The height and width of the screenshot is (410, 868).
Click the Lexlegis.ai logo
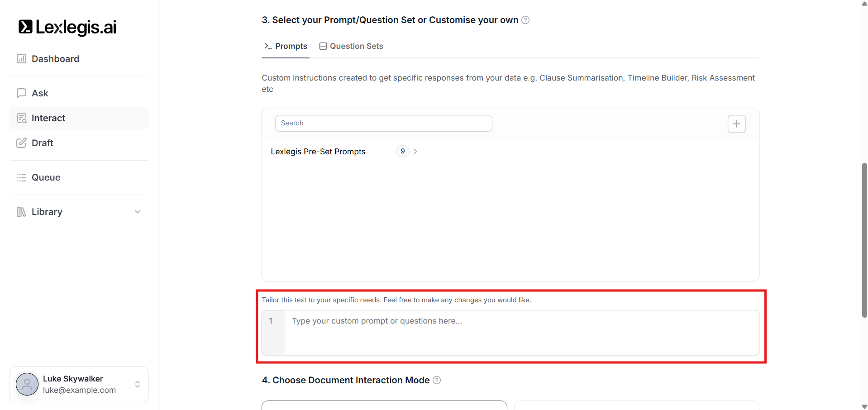(67, 27)
